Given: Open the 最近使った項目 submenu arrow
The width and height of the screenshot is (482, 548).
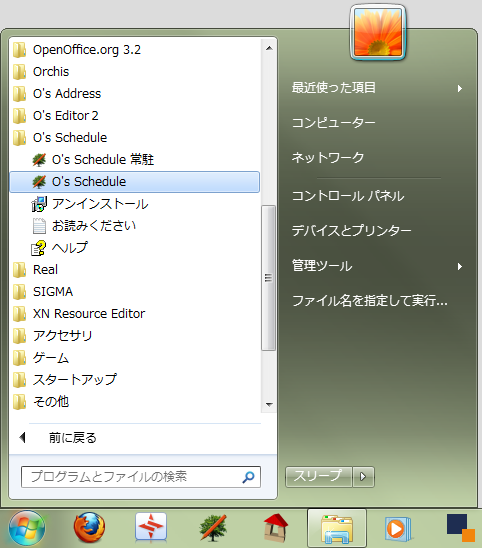Looking at the screenshot, I should [460, 88].
